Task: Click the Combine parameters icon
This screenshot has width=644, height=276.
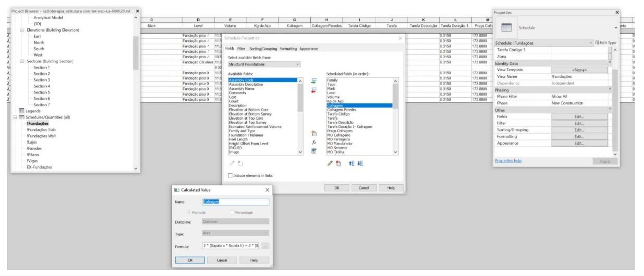Action: tap(314, 151)
